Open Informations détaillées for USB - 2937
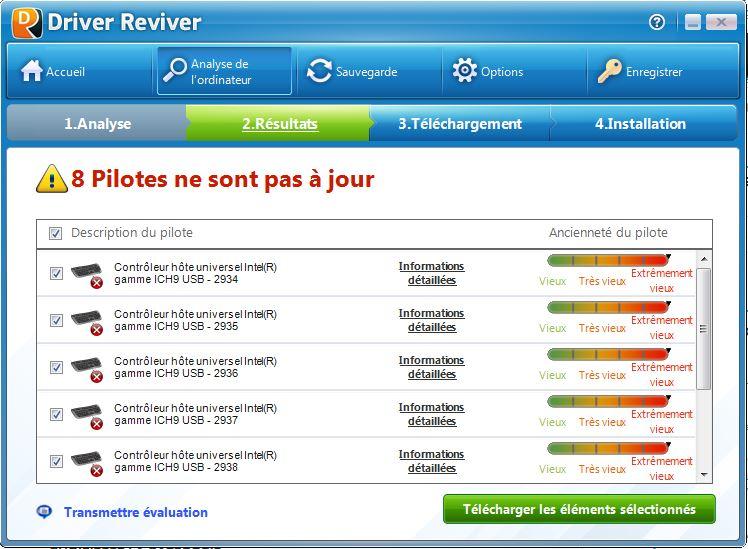Screen dimensions: 748x549 (x=432, y=414)
